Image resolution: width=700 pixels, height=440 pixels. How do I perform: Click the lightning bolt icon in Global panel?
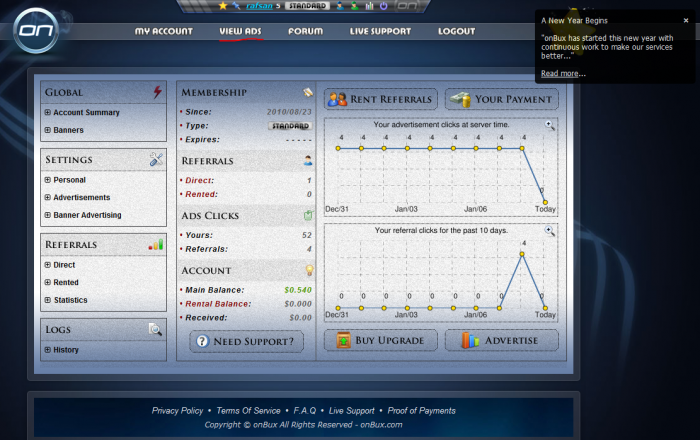coord(157,92)
